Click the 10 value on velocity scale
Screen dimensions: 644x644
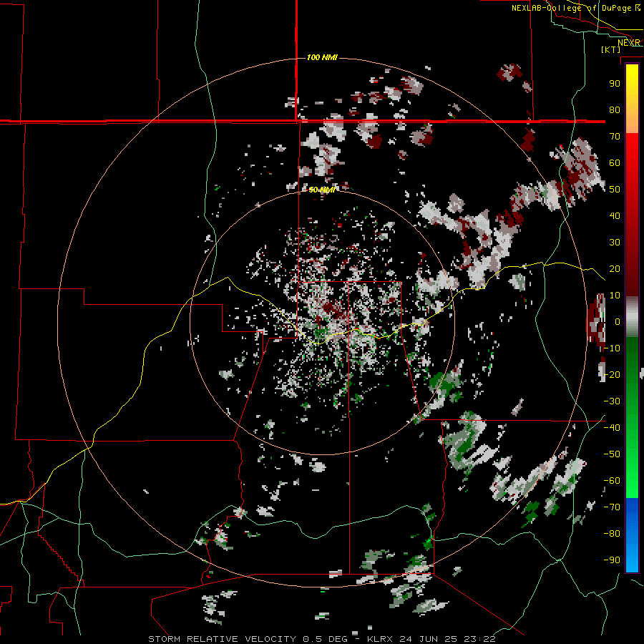(x=615, y=295)
